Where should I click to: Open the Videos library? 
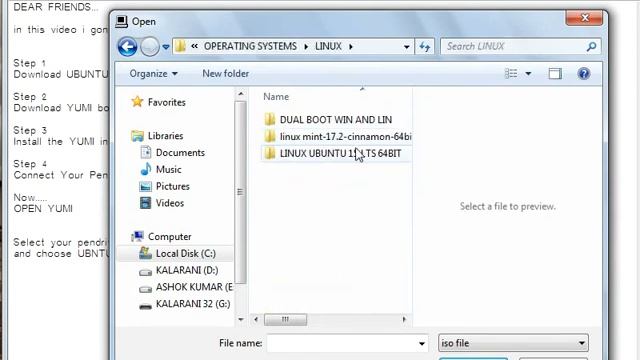pos(169,203)
